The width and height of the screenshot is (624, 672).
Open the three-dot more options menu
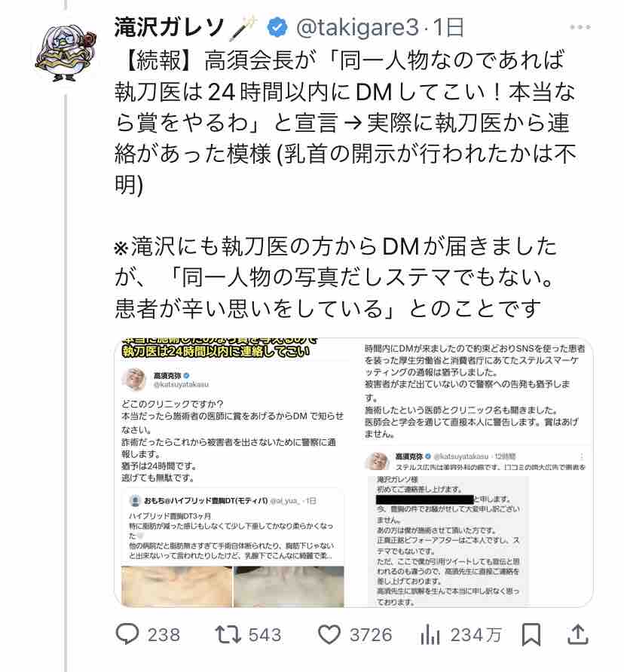(580, 27)
